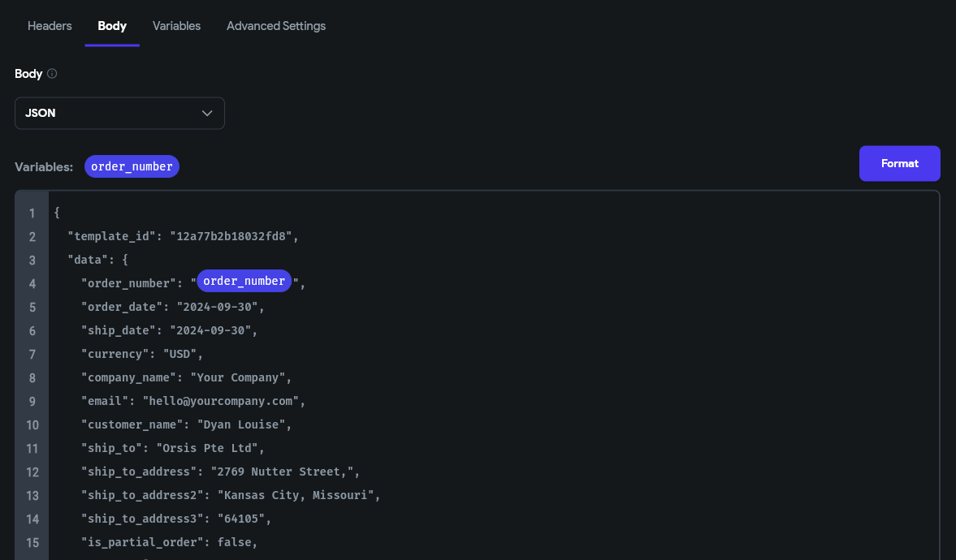The width and height of the screenshot is (956, 560).
Task: Place cursor in the "Your Company" value
Action: point(240,378)
